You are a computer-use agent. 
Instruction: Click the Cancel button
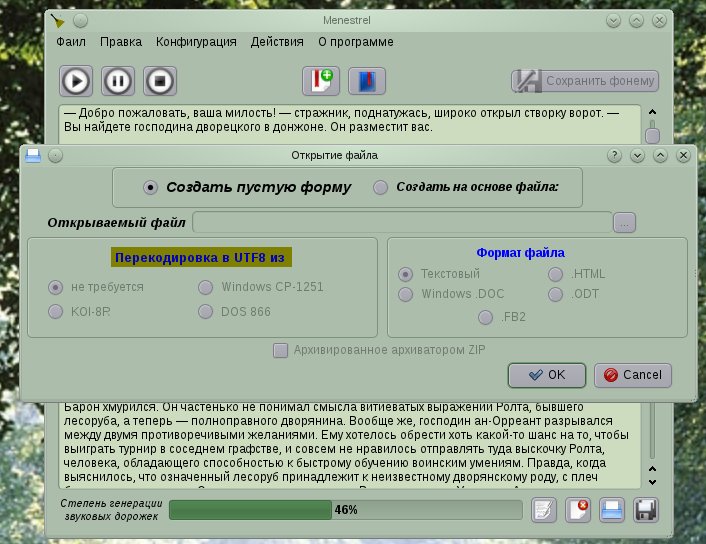click(633, 375)
